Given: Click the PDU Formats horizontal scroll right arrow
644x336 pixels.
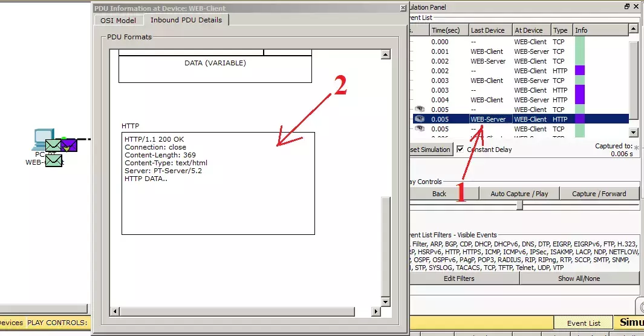Looking at the screenshot, I should tap(376, 311).
